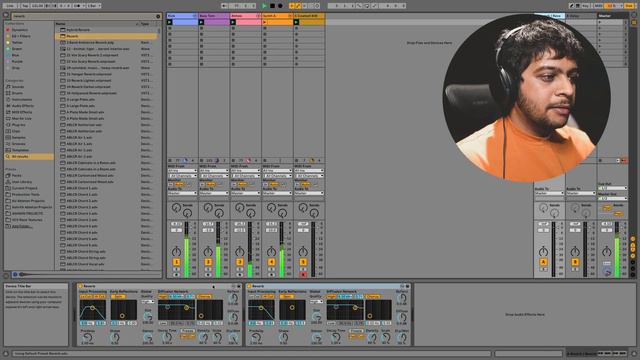The height and width of the screenshot is (360, 640).
Task: Open Quality dropdown in first Reverb
Action: click(148, 302)
